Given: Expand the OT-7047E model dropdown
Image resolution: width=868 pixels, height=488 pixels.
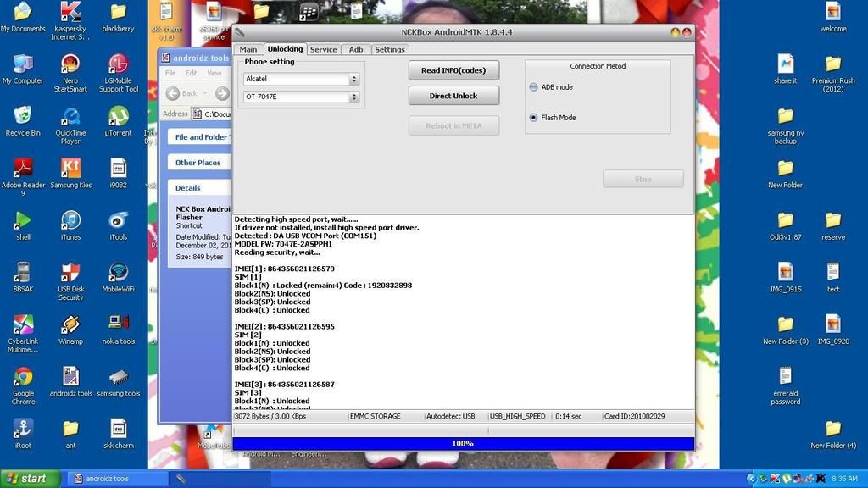Looking at the screenshot, I should [353, 97].
